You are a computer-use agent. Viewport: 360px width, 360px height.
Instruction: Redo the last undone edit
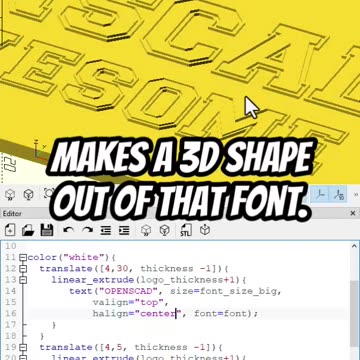click(87, 230)
